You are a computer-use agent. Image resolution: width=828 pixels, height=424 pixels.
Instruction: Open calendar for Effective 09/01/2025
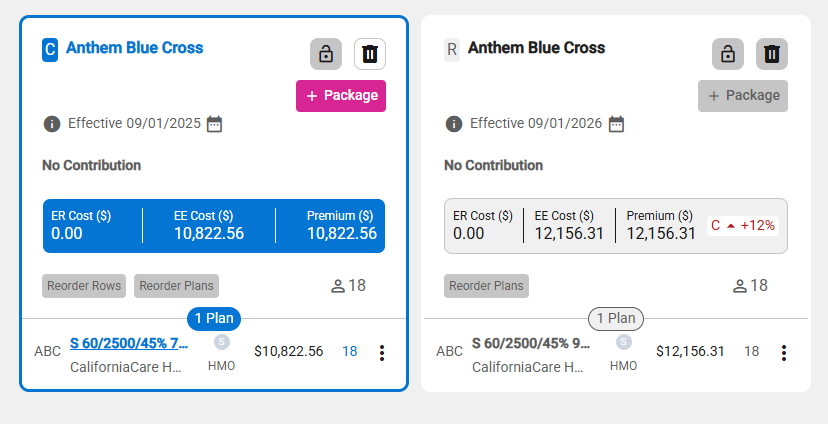click(214, 124)
